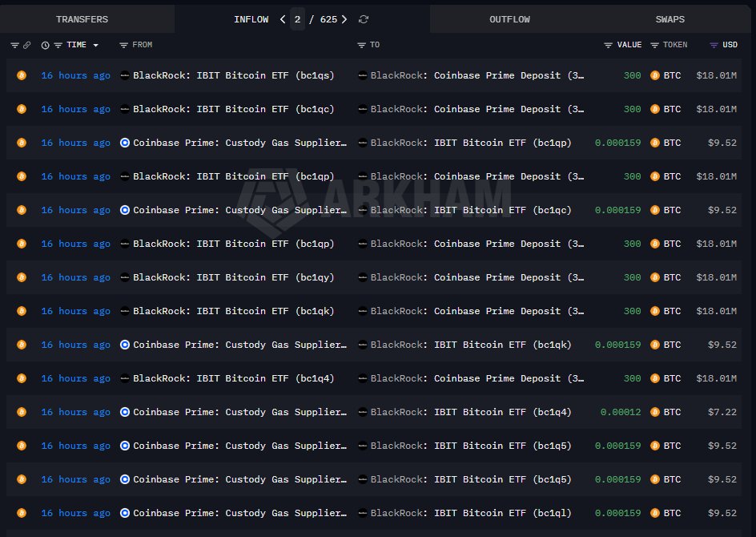Click BlackRock logo beside sender IBIT ETF (bc1qk)
The width and height of the screenshot is (756, 537).
(125, 311)
